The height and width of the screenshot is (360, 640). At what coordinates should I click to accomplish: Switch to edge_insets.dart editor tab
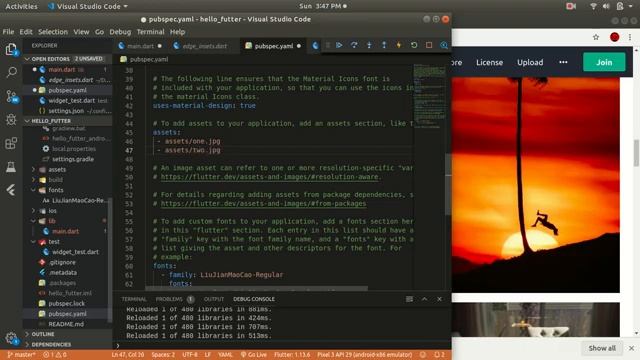point(204,46)
